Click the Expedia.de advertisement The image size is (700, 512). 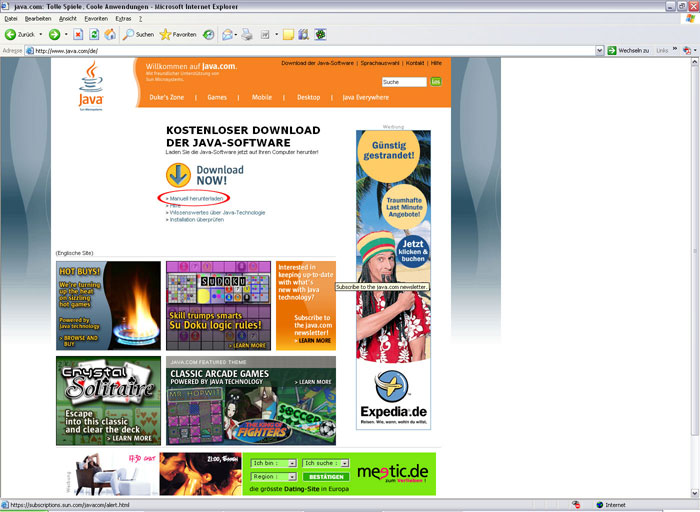point(393,280)
